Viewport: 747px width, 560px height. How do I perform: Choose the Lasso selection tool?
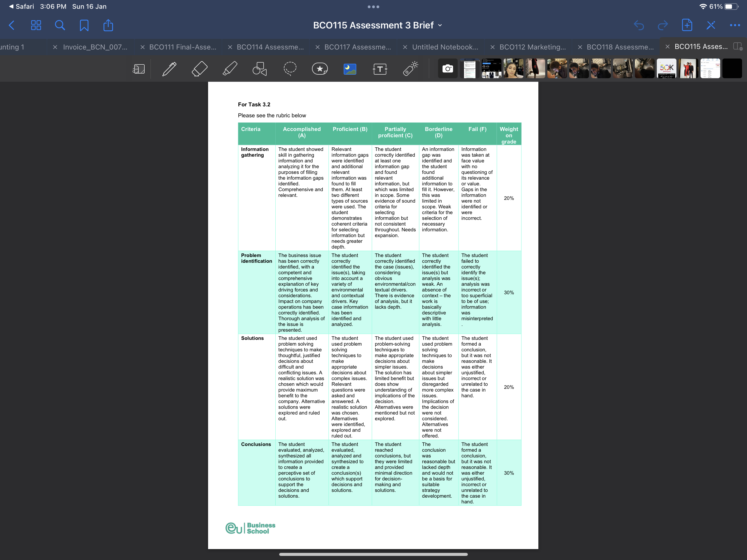pyautogui.click(x=290, y=69)
